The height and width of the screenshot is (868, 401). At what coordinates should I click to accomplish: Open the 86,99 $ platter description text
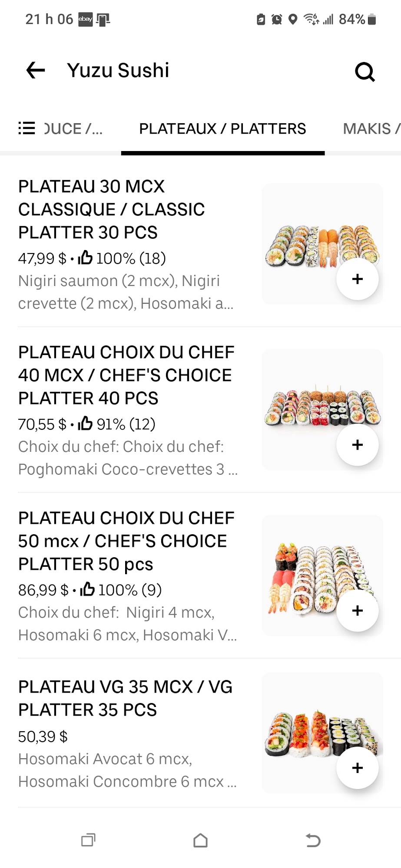pos(127,624)
